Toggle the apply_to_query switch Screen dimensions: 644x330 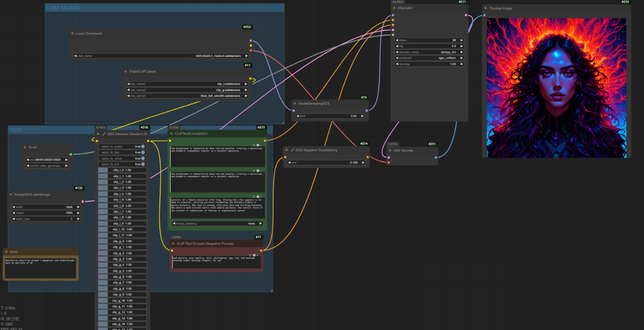[143, 146]
